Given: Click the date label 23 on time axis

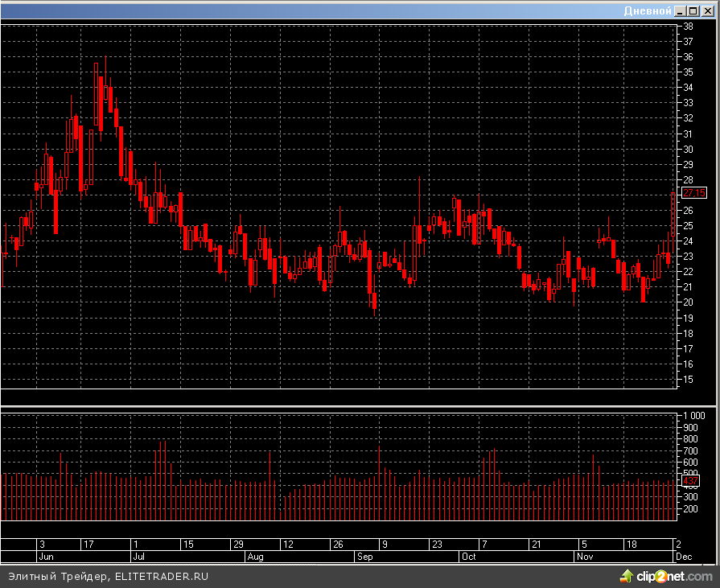Looking at the screenshot, I should coord(435,545).
